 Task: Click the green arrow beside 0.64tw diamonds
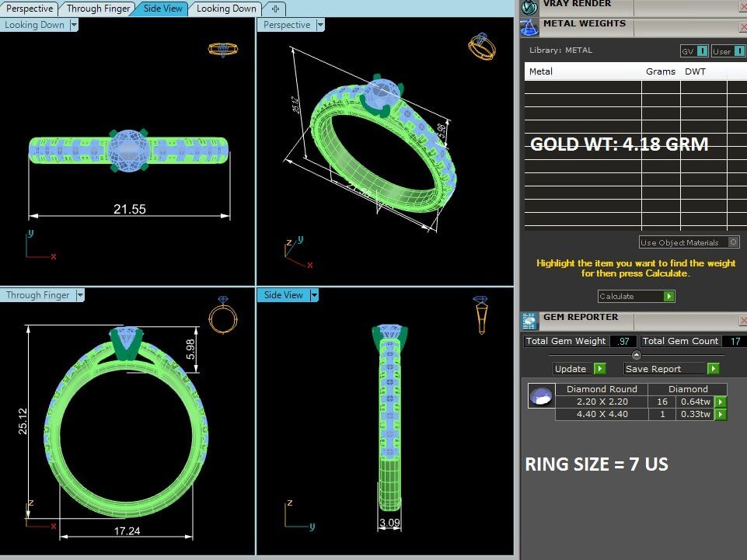[721, 402]
